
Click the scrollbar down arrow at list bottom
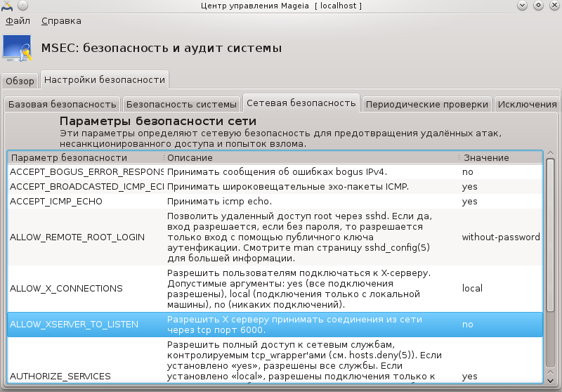pyautogui.click(x=551, y=381)
